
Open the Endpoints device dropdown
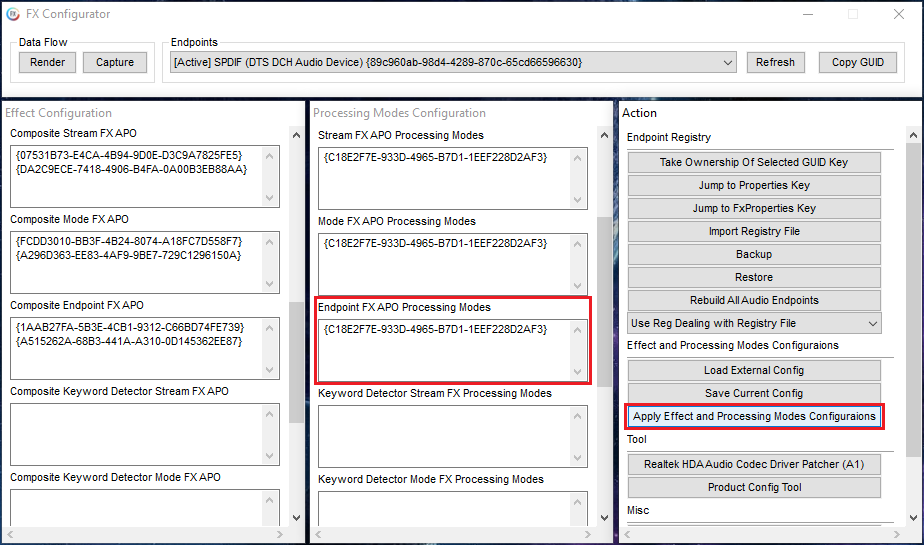point(453,62)
